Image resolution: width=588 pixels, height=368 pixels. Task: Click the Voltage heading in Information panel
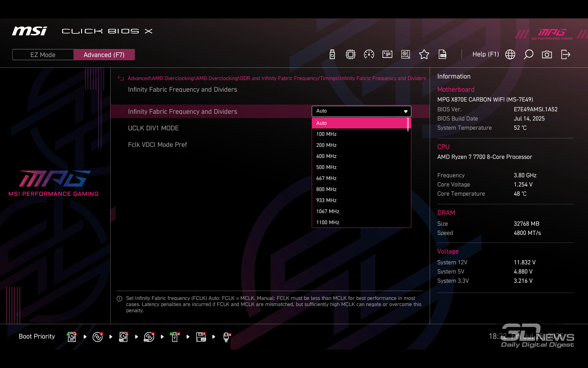pos(448,251)
